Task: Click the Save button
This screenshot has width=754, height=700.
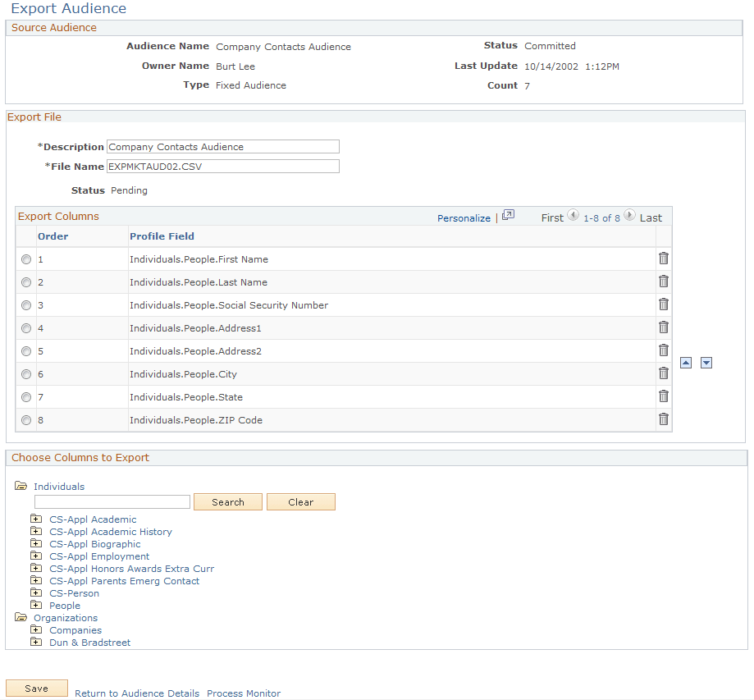Action: coord(36,688)
